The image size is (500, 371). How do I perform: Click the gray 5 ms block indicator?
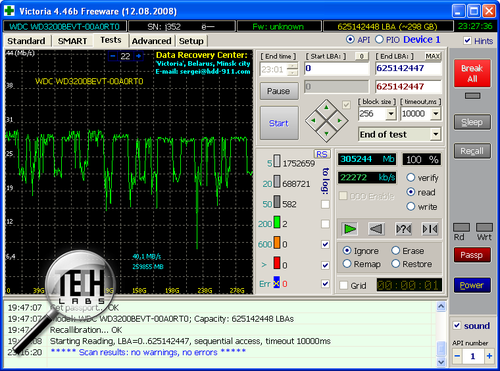(x=277, y=161)
